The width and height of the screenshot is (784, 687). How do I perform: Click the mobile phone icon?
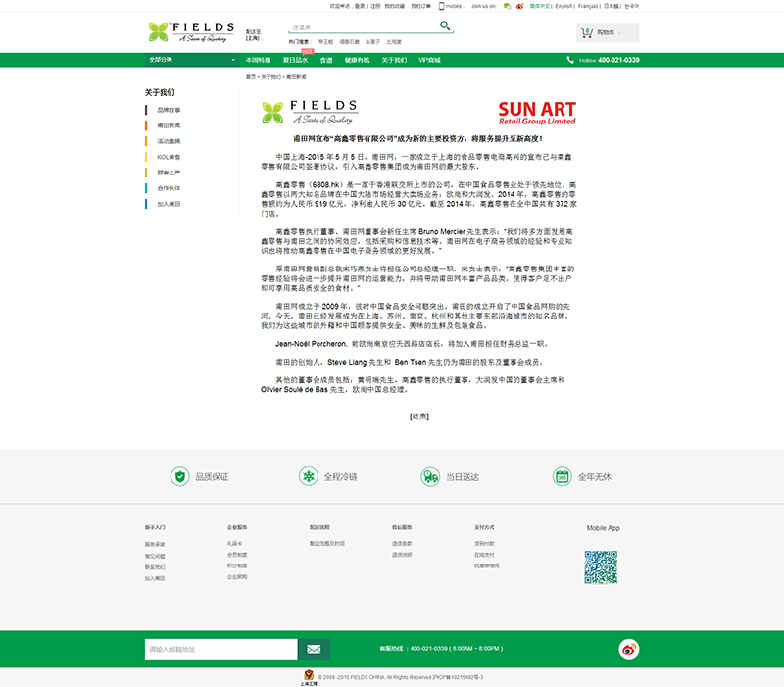442,6
